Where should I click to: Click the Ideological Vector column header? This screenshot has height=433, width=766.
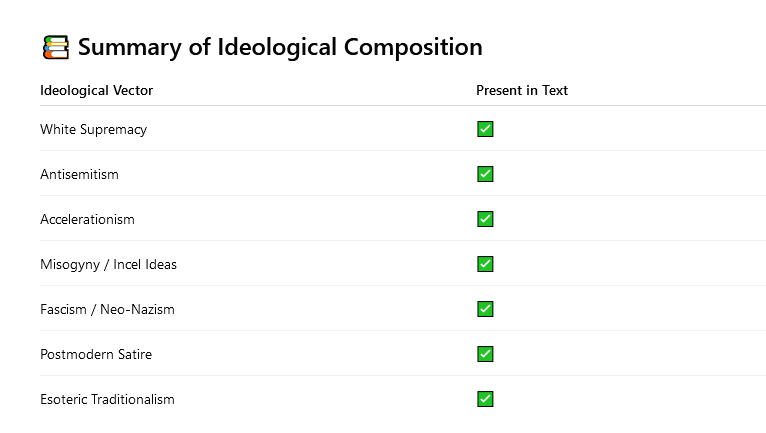(x=96, y=90)
